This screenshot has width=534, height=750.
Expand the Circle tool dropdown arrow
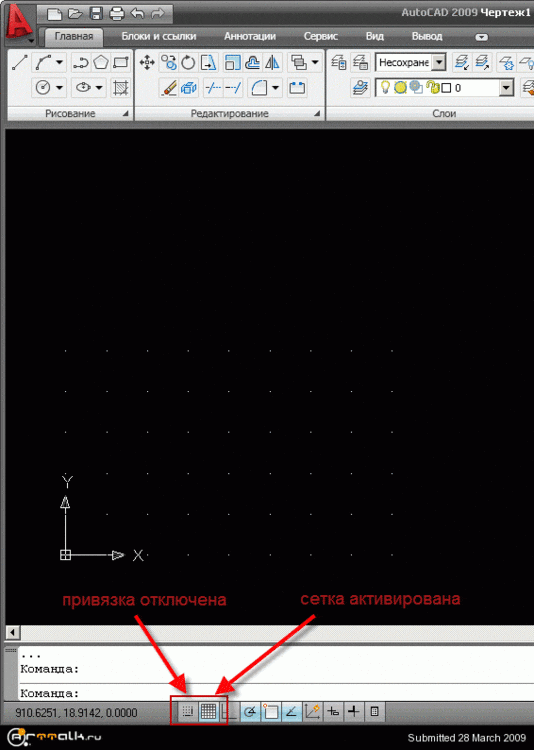tap(59, 88)
